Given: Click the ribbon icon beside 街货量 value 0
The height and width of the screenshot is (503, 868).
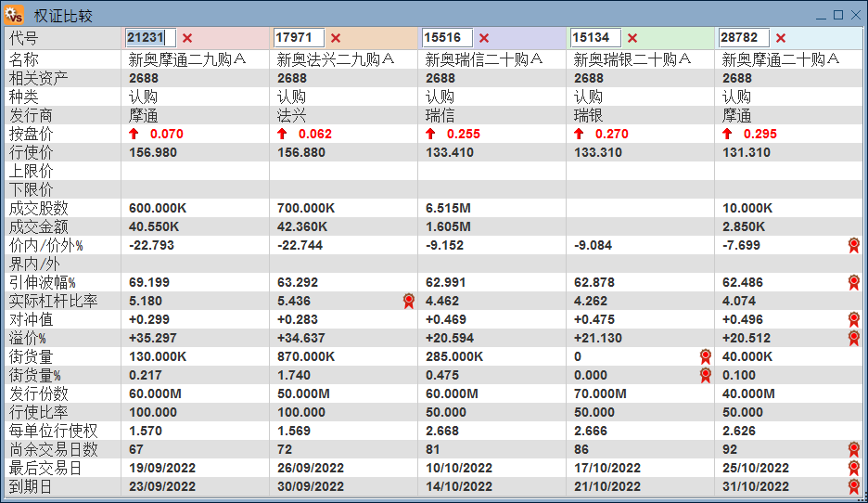Looking at the screenshot, I should click(x=706, y=356).
